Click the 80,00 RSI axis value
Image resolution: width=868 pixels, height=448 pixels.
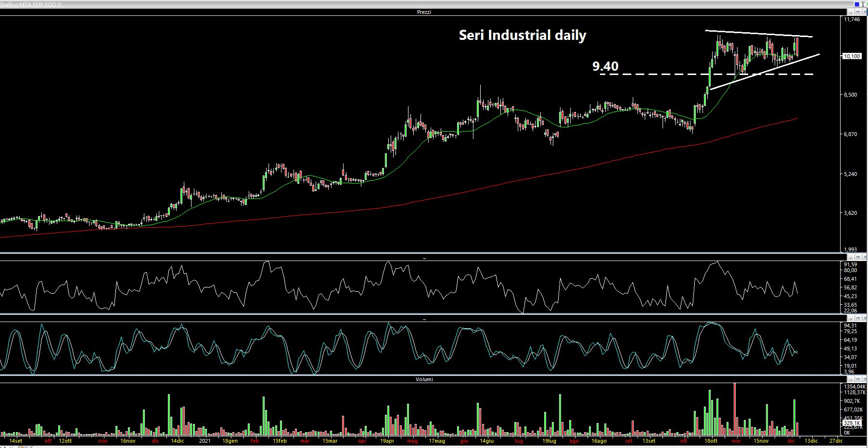click(851, 270)
